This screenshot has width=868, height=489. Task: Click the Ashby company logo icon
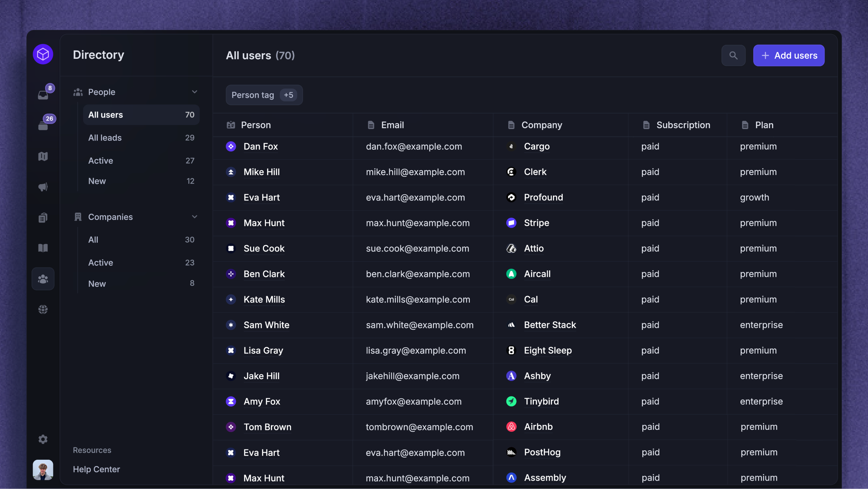(511, 376)
